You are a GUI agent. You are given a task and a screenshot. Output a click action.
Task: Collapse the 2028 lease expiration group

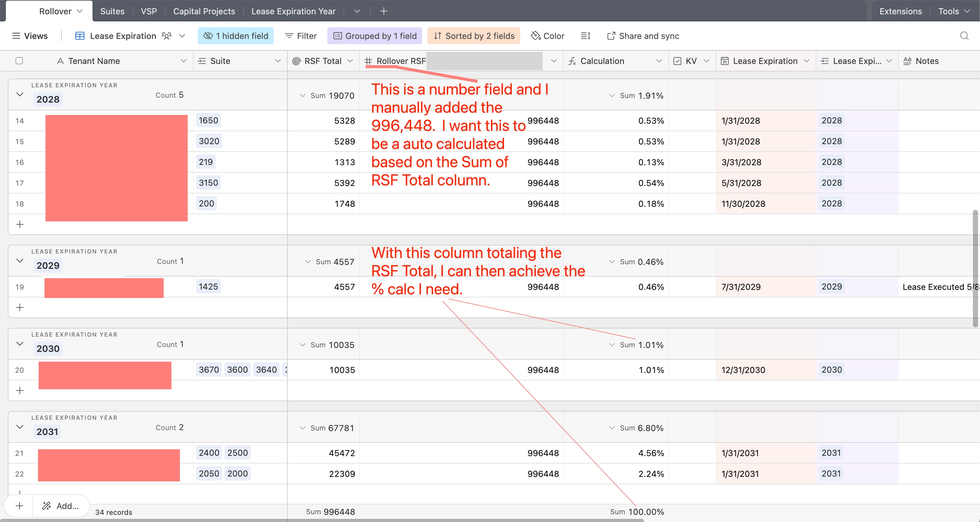point(20,94)
